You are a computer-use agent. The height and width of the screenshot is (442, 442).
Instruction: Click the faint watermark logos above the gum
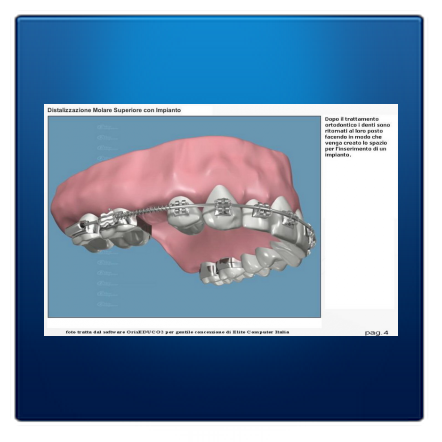tap(107, 142)
